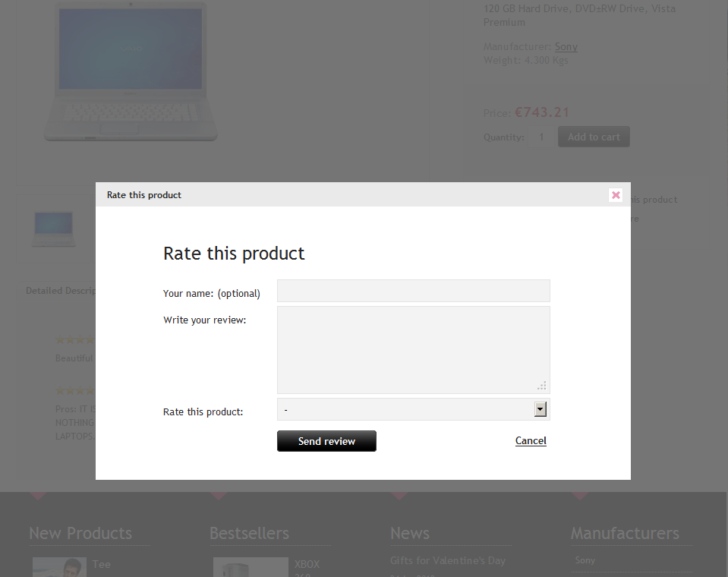Open Sony in the Manufacturers list
The image size is (728, 577).
585,560
